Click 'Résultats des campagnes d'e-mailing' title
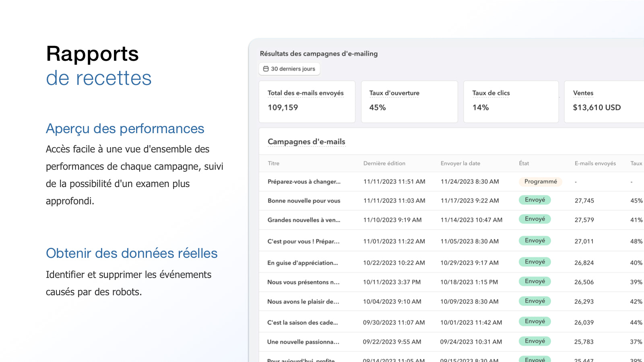Image resolution: width=644 pixels, height=362 pixels. pos(319,53)
